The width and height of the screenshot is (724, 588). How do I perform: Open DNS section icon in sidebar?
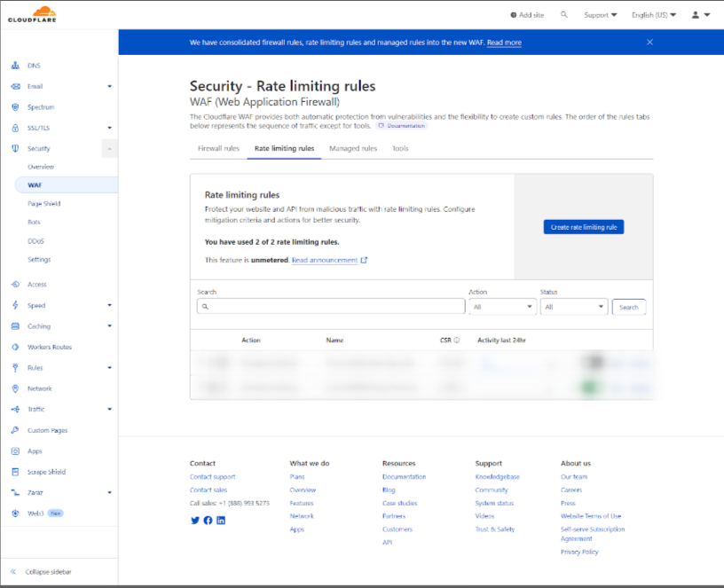(15, 66)
